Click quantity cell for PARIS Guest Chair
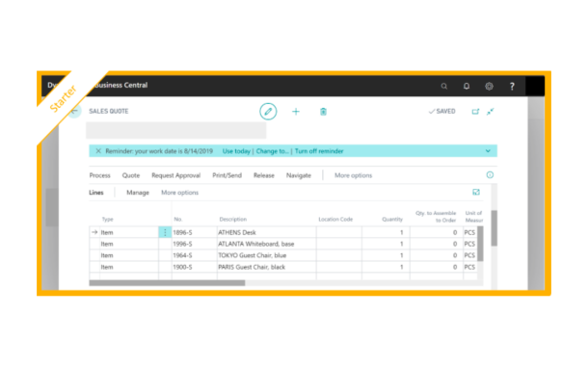588x367 pixels. (x=386, y=267)
